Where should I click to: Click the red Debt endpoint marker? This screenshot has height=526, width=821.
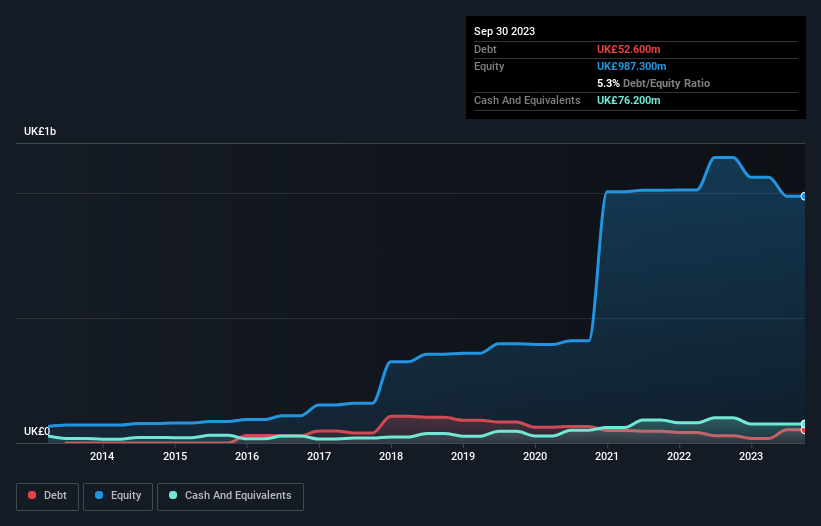tap(804, 430)
